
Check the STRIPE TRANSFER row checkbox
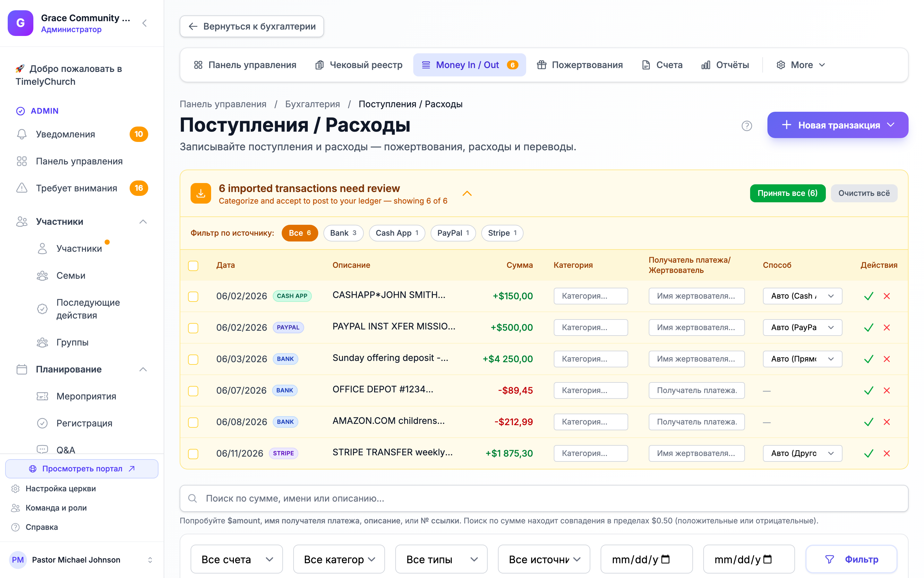[193, 454]
